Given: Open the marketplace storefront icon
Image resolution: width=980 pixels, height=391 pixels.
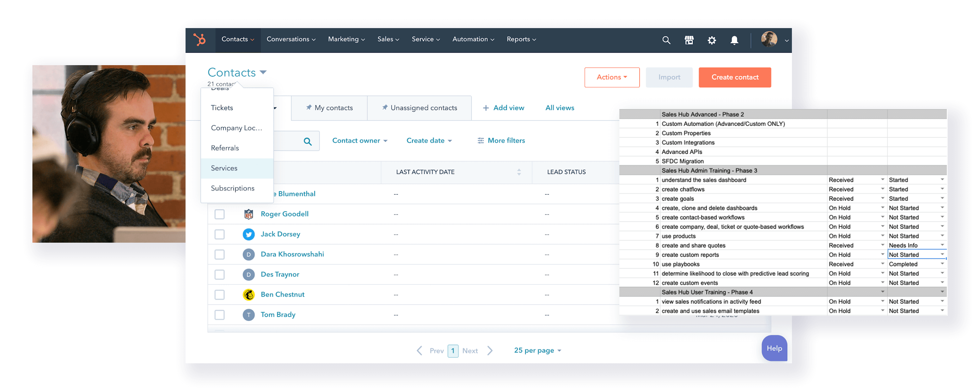Looking at the screenshot, I should coord(689,40).
